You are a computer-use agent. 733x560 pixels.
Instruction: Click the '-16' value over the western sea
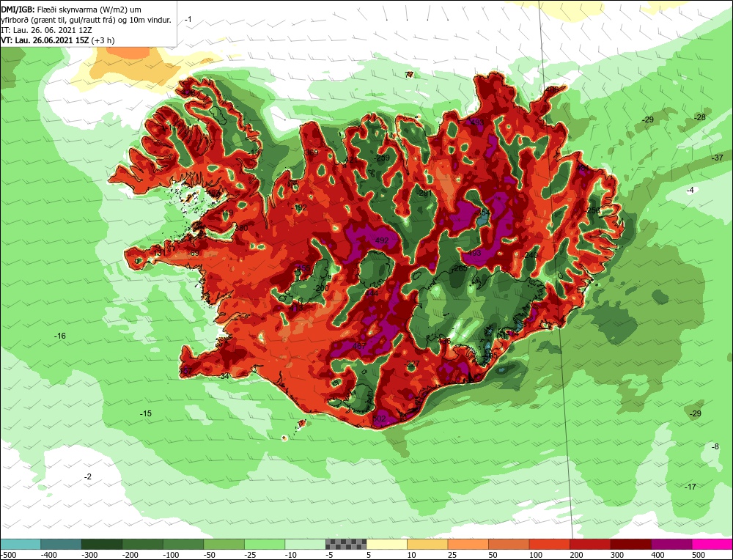coord(60,336)
